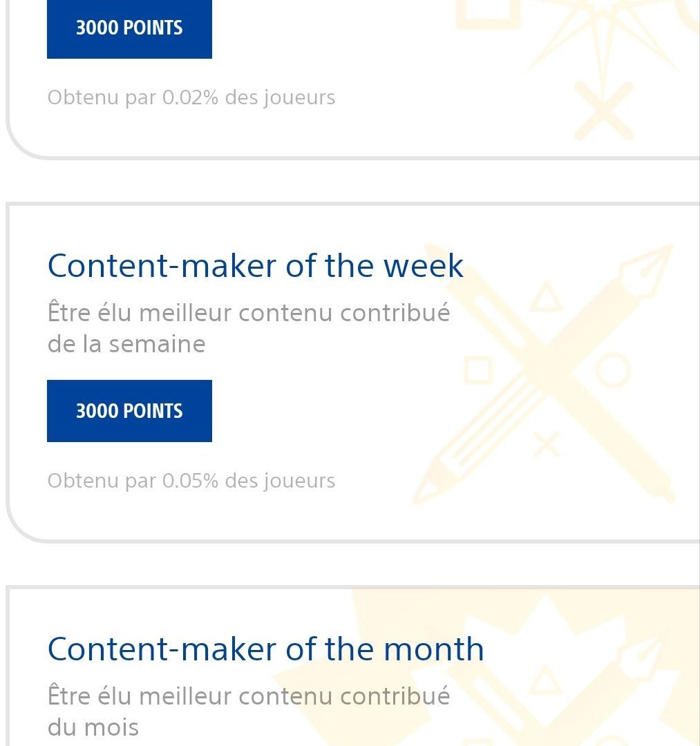This screenshot has height=746, width=700.
Task: Select text 'Obtenu par 0.02% des joueurs'
Action: coord(191,97)
